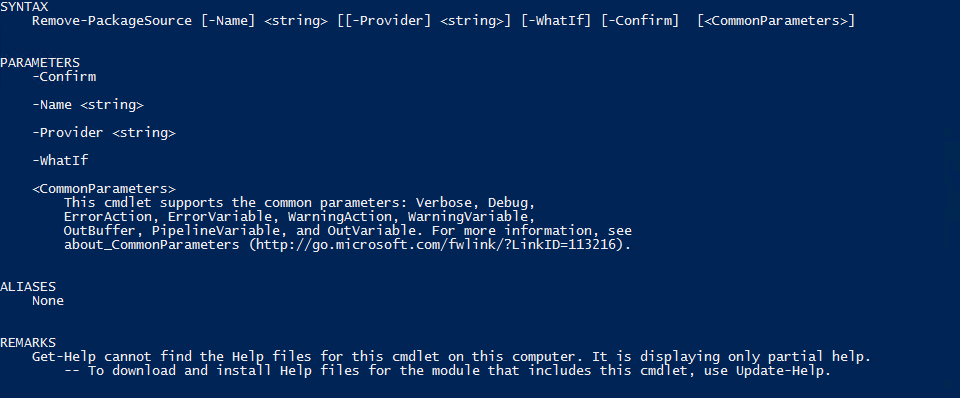Click the -Provider <string> parameter entry
This screenshot has width=960, height=398.
coord(103,133)
